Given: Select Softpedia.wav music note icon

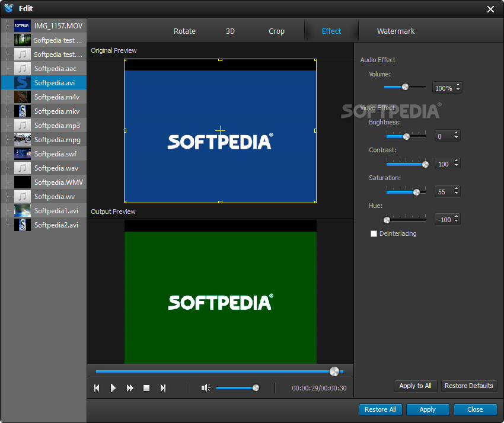Looking at the screenshot, I should tap(23, 168).
